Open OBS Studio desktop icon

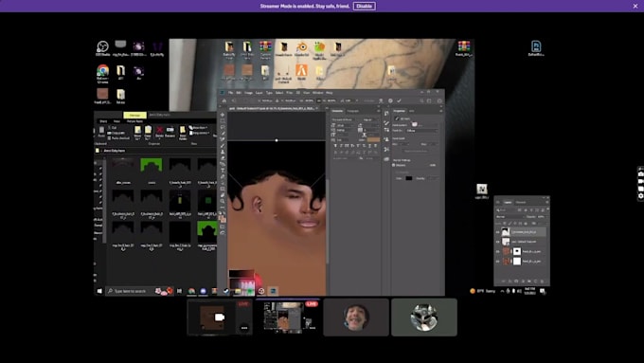click(102, 48)
